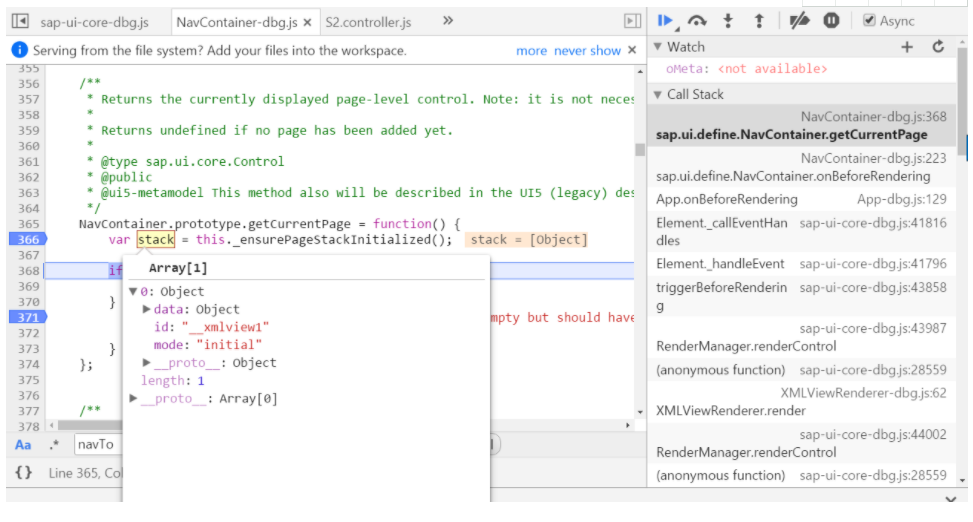
Task: Toggle the Async checkbox
Action: point(869,21)
